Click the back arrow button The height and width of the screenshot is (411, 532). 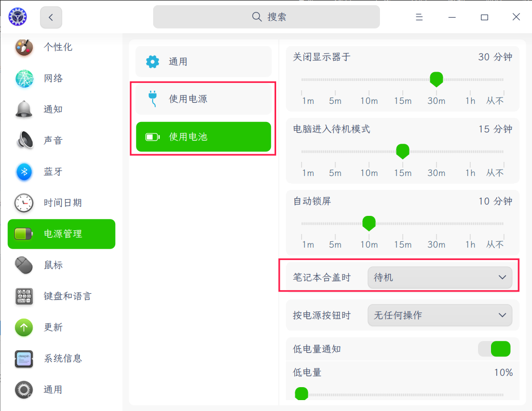point(50,17)
